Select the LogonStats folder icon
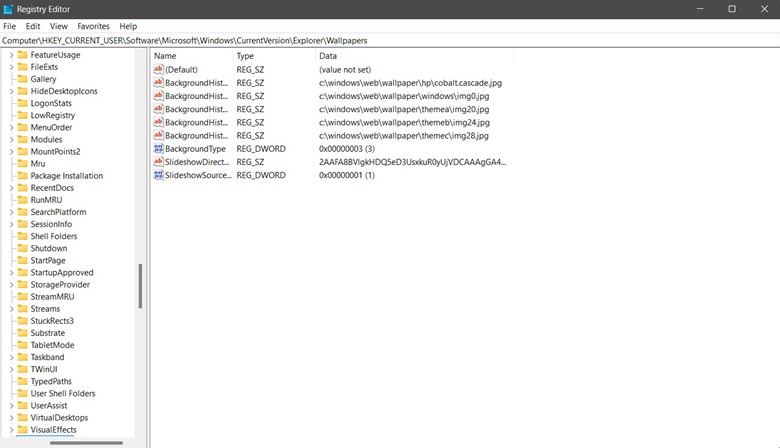This screenshot has height=448, width=780. 22,103
